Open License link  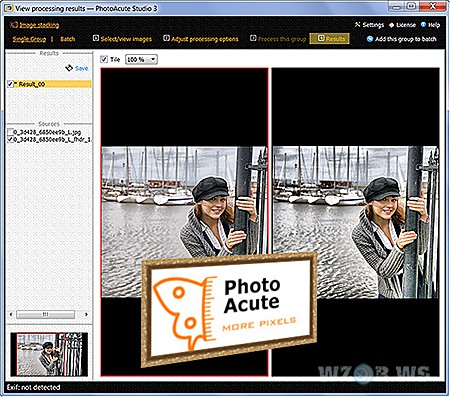406,25
